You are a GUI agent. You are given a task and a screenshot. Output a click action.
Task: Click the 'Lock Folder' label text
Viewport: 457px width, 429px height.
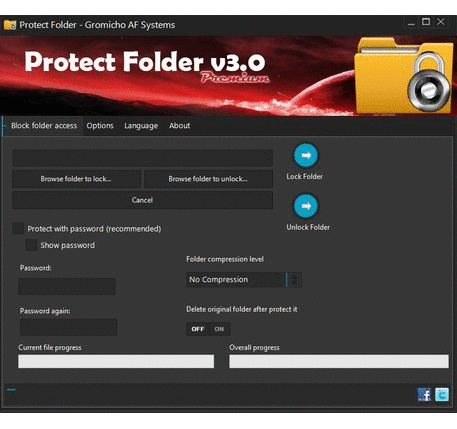[305, 176]
